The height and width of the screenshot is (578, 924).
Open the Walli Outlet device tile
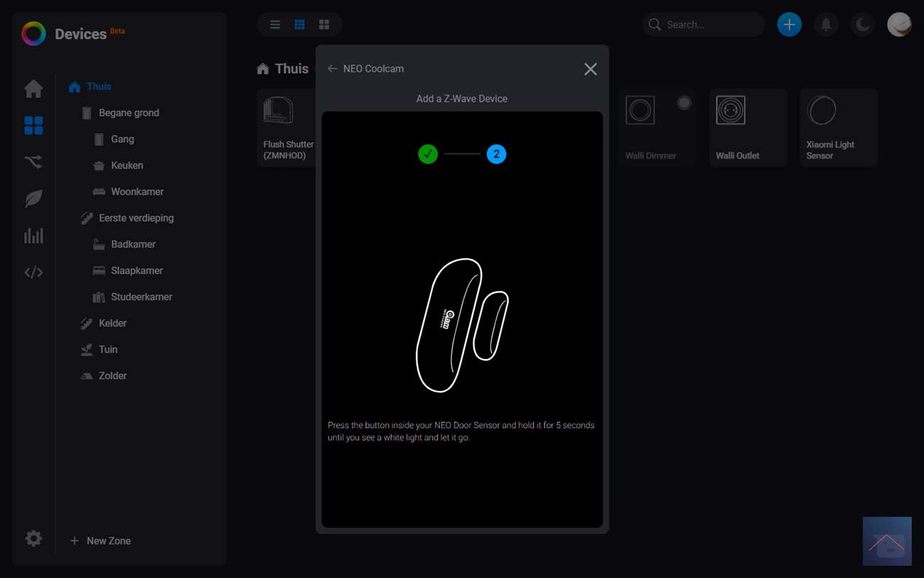[x=748, y=128]
